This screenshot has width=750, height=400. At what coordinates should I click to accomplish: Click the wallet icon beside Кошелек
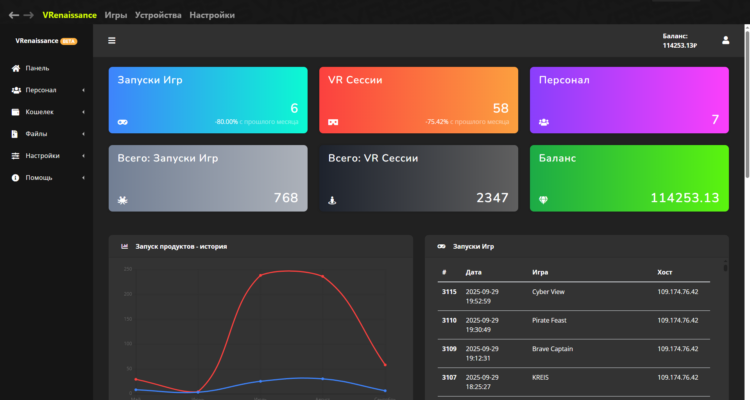16,112
